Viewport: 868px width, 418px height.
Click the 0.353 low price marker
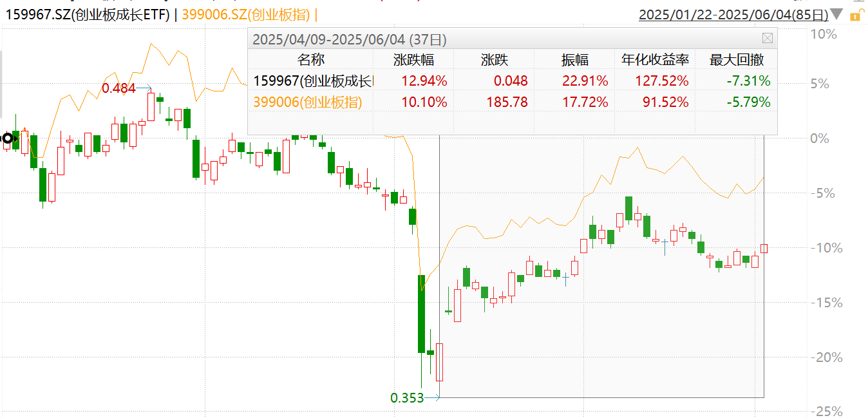coord(407,398)
